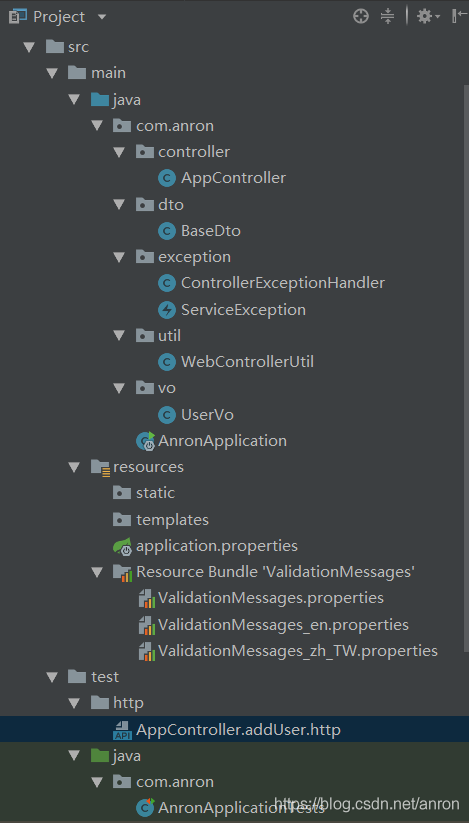Click the static folder icon

(x=122, y=493)
